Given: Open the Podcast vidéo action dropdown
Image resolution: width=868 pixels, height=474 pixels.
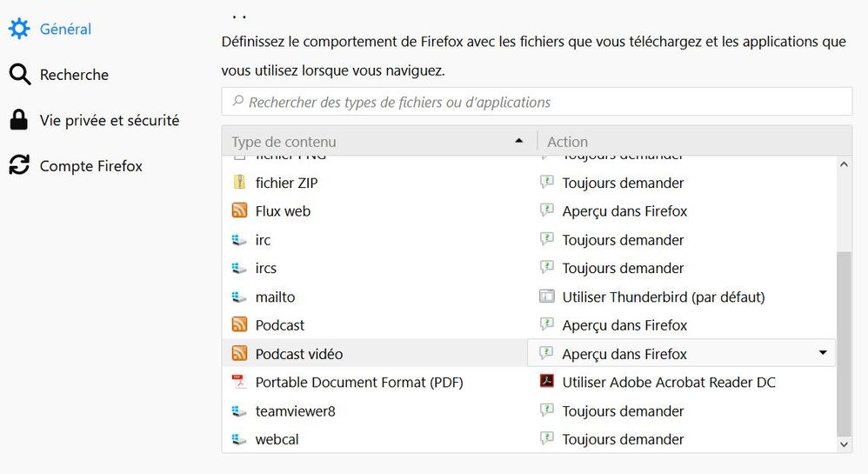Looking at the screenshot, I should (x=822, y=353).
